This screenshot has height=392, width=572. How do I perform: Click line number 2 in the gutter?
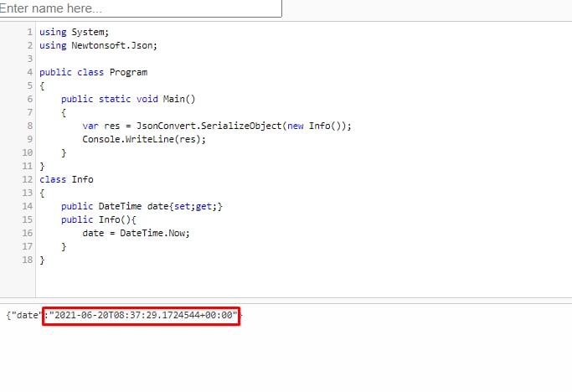coord(29,45)
